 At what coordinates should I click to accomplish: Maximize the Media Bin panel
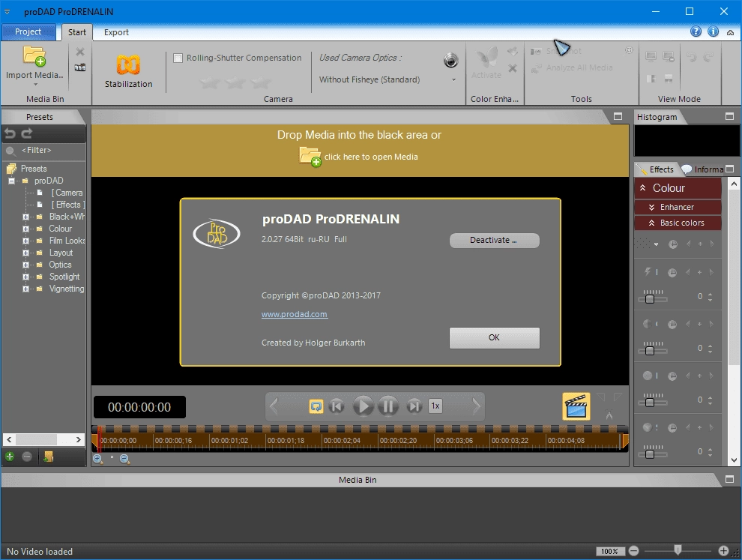(x=730, y=479)
